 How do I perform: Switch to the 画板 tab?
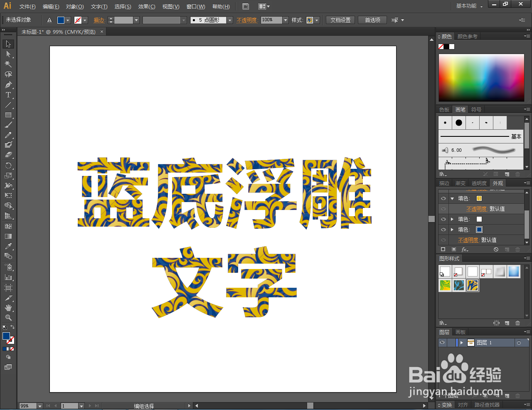[x=460, y=332]
